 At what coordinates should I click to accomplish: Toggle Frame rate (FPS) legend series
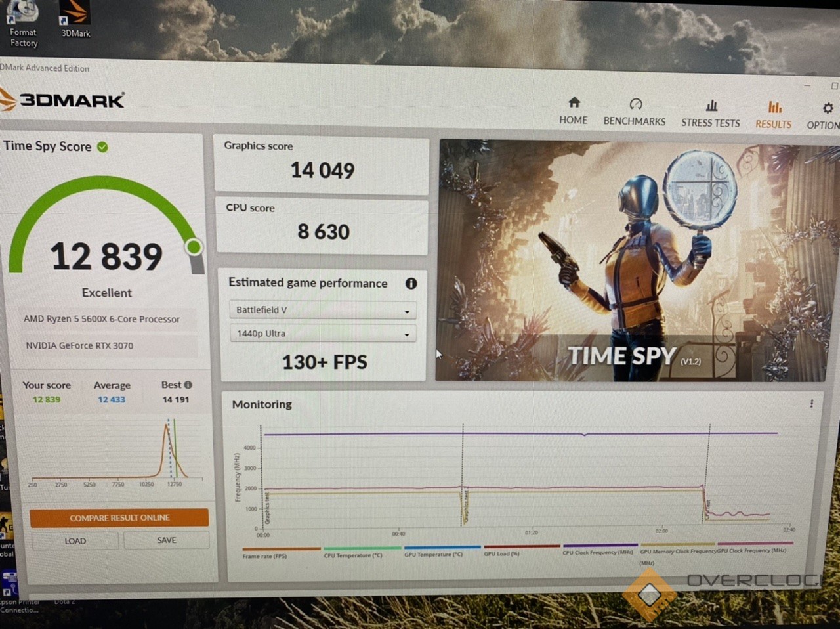click(281, 552)
